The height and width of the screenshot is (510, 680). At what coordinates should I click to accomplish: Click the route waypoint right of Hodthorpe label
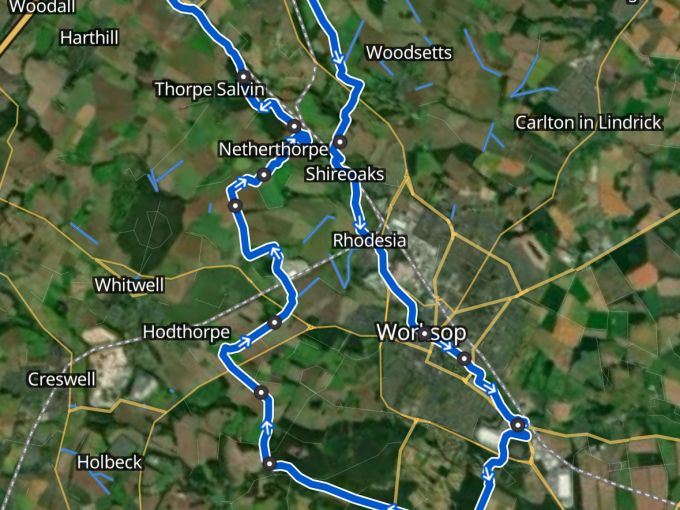275,322
